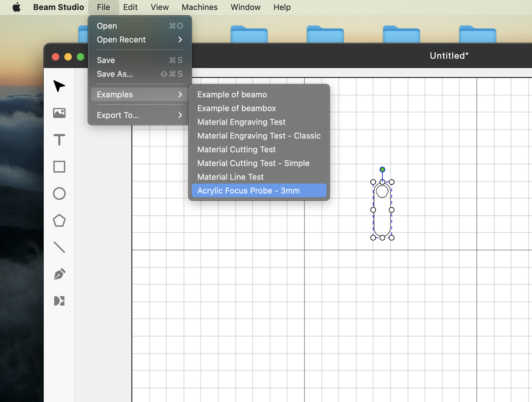
Task: Choose Example of beamo
Action: tap(232, 94)
